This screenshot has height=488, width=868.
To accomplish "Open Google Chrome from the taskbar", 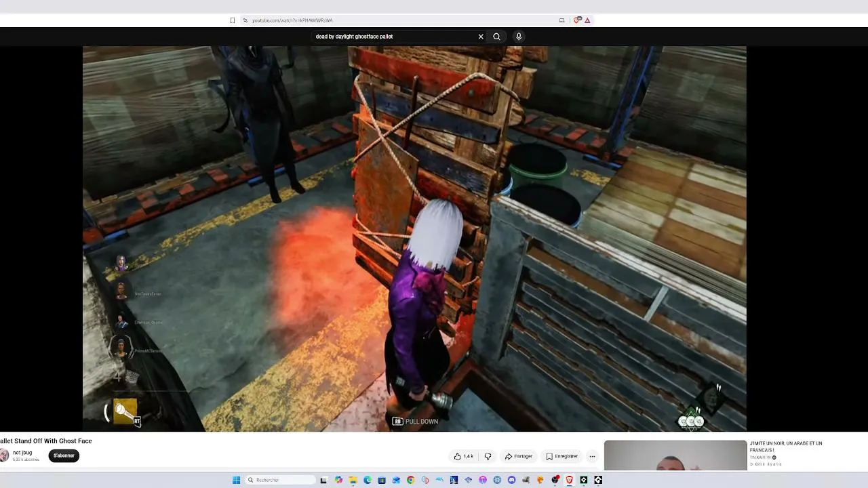I will (x=411, y=480).
